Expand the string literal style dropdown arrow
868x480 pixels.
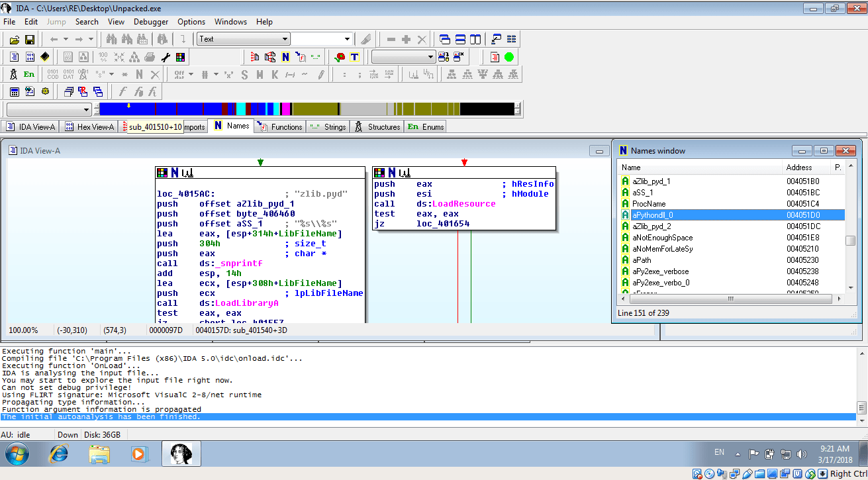(111, 74)
